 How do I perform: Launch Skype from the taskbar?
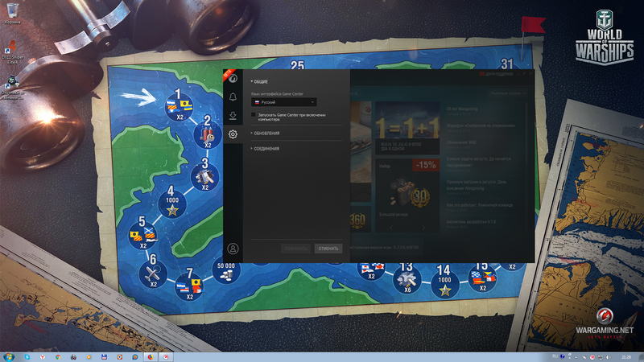pyautogui.click(x=27, y=357)
